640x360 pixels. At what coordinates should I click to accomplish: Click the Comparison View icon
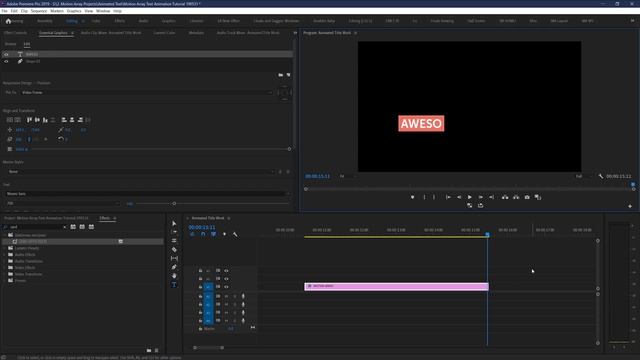(538, 197)
